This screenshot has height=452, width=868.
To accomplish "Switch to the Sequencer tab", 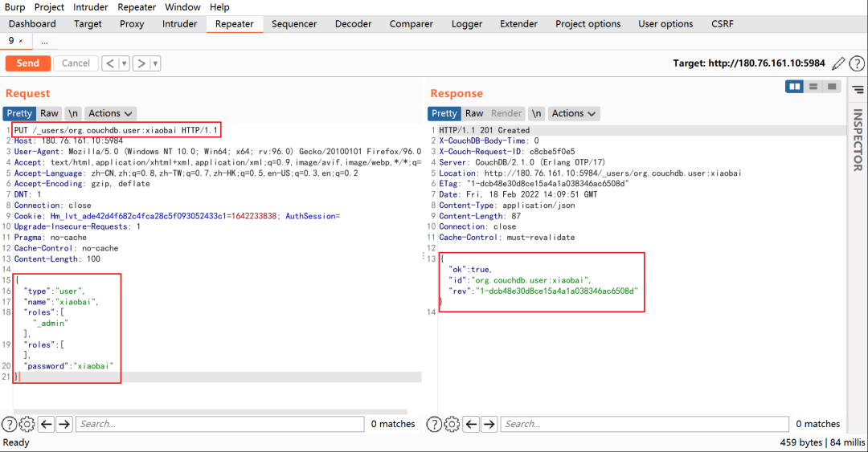I will coord(294,24).
